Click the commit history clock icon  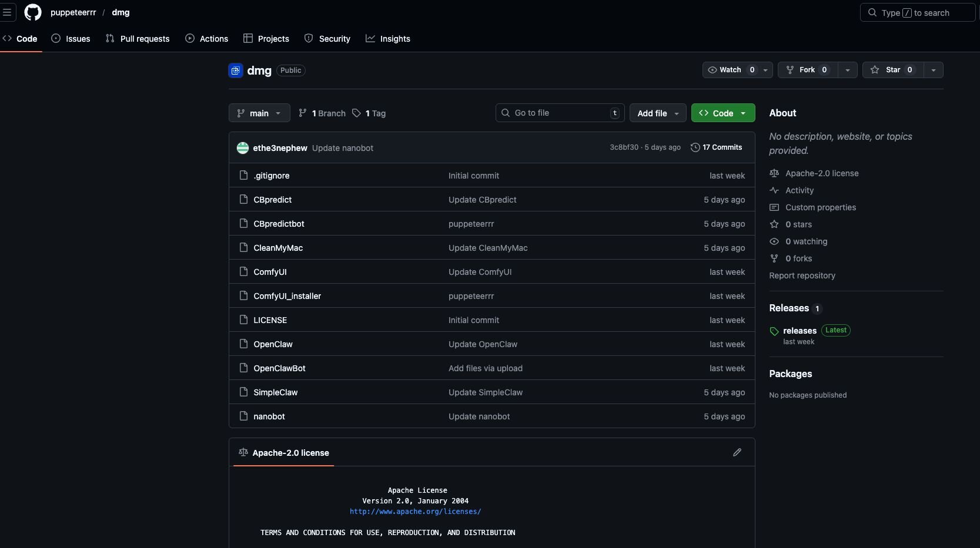point(695,147)
